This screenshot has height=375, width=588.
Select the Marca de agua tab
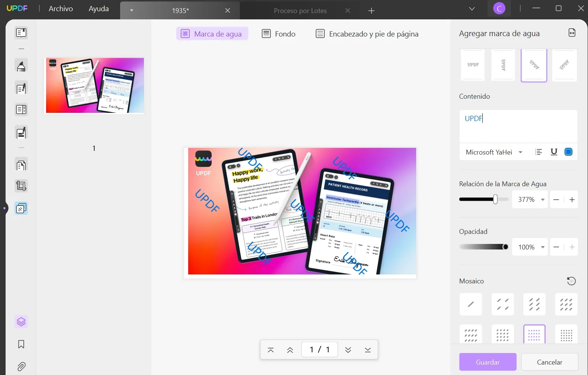tap(212, 34)
